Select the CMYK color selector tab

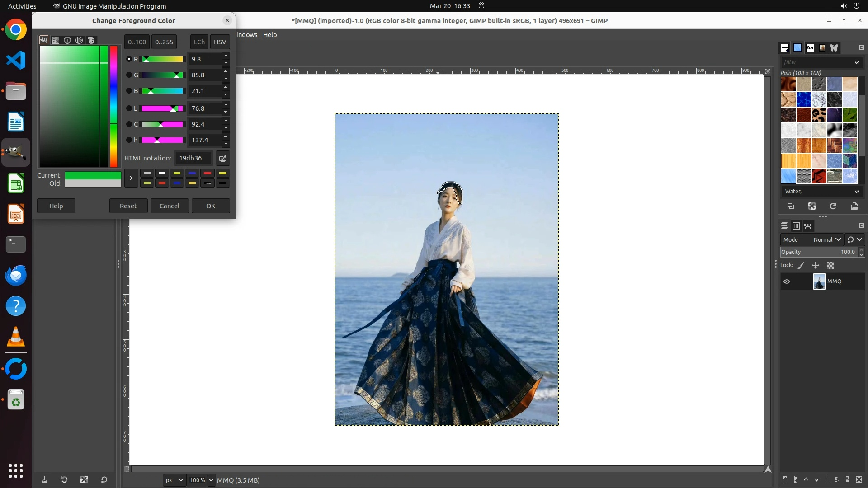56,40
